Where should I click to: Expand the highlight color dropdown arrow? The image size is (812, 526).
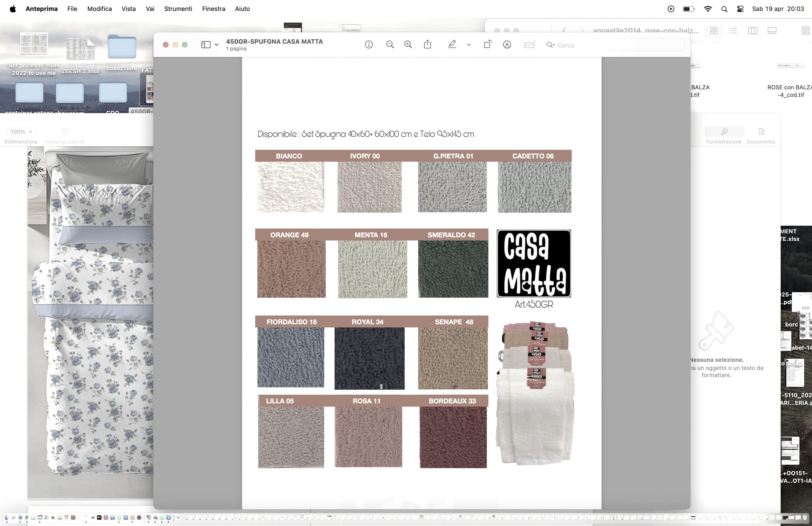click(469, 45)
